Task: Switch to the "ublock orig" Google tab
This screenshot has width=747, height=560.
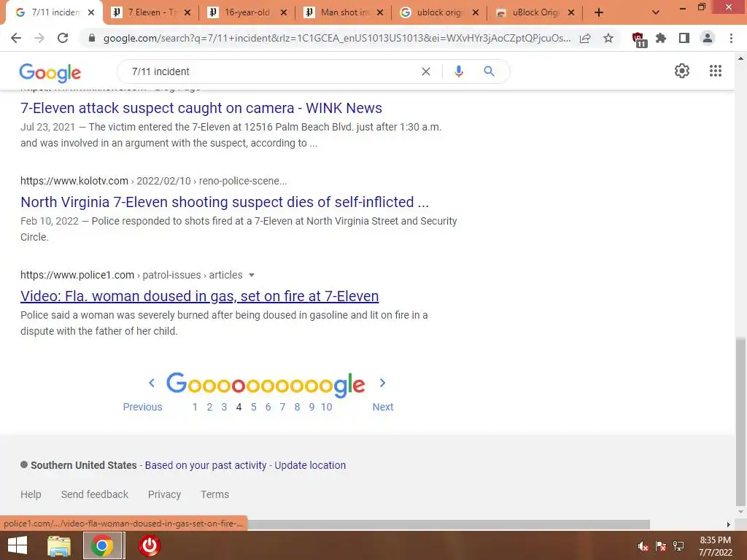Action: tap(439, 12)
